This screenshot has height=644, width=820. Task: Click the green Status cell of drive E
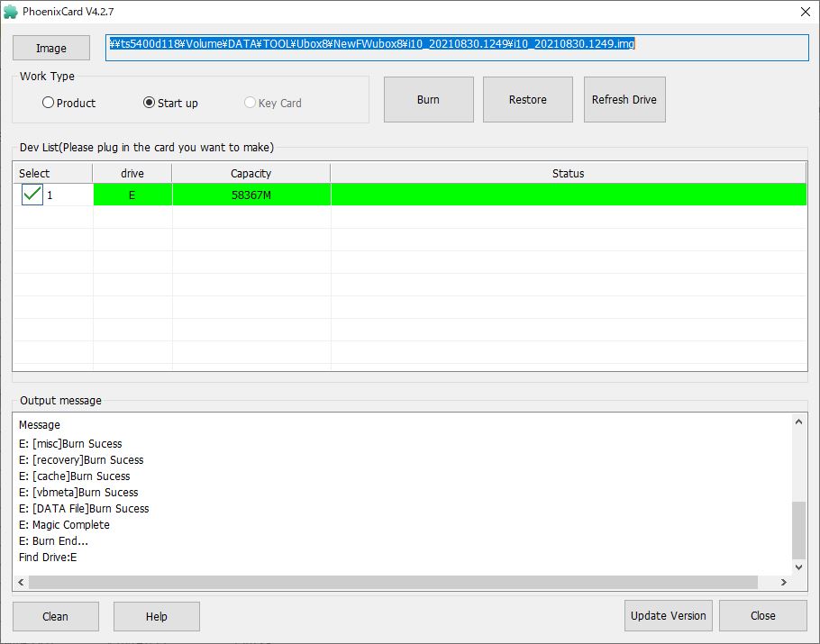pos(569,195)
